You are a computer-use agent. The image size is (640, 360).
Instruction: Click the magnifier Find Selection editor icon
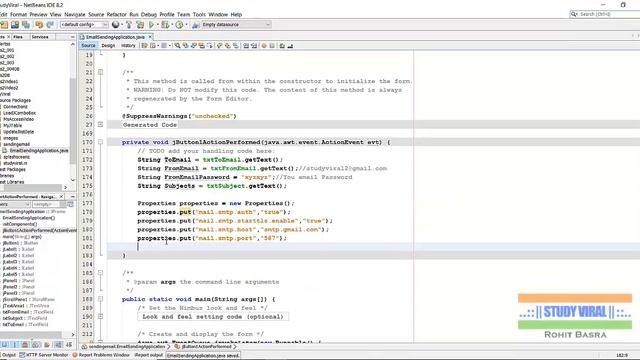coord(178,46)
